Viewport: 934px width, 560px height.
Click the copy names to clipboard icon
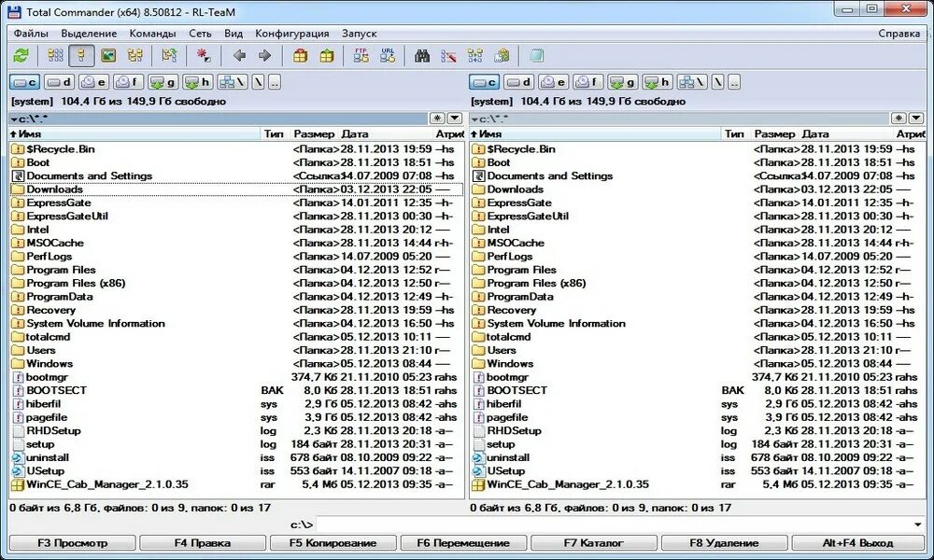(x=502, y=56)
